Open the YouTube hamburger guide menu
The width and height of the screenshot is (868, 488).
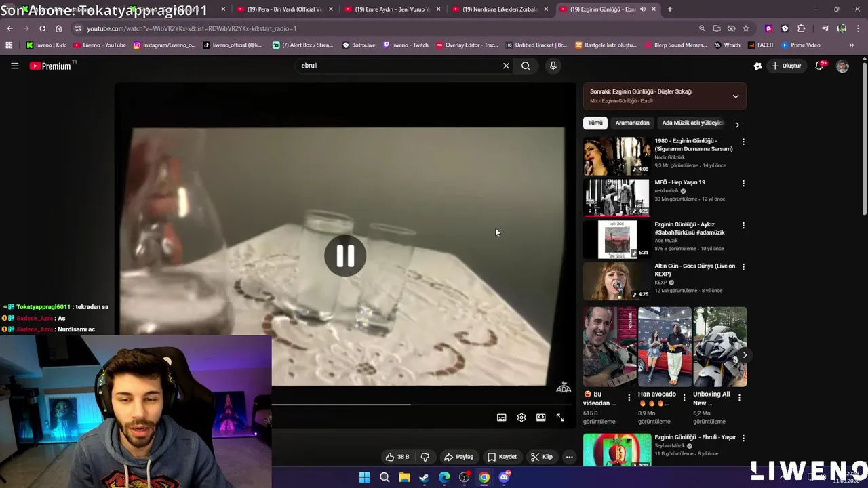click(x=14, y=66)
